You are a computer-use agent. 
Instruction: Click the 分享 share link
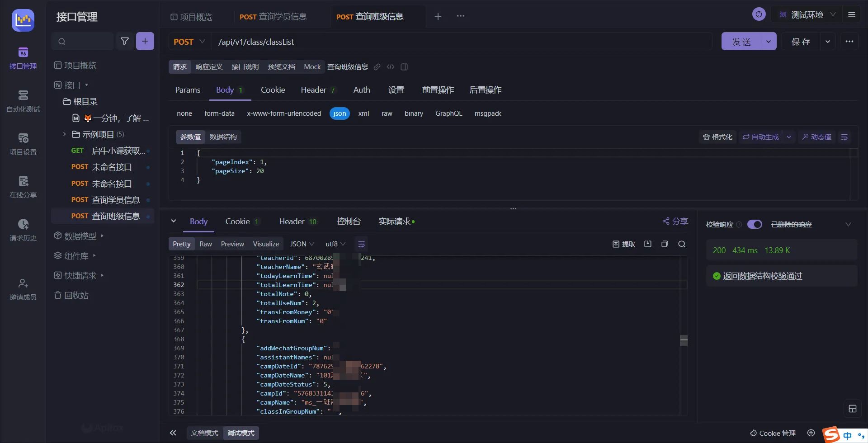675,221
